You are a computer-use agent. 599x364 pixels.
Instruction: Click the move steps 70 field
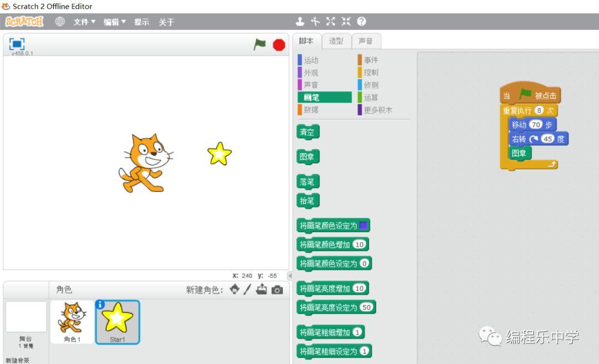click(536, 125)
